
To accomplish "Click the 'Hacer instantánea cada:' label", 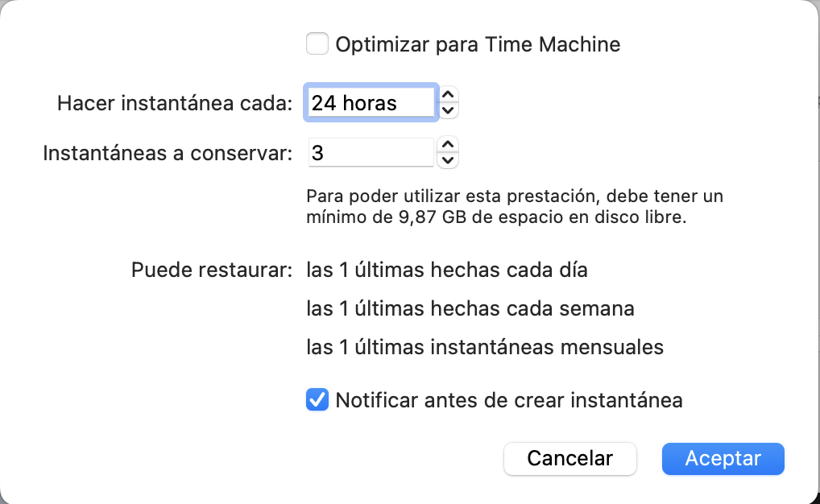I will [175, 103].
